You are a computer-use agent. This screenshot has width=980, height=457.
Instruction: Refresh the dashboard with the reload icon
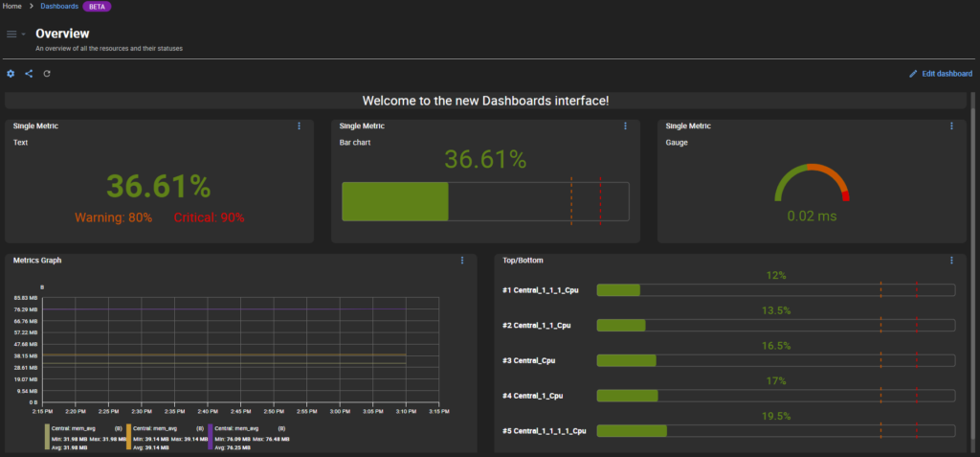(47, 74)
